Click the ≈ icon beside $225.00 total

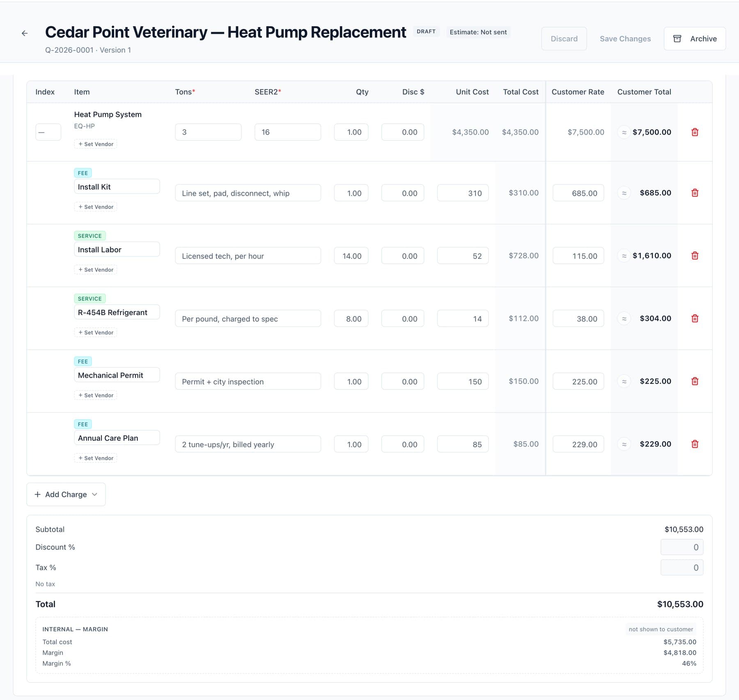[x=624, y=381]
